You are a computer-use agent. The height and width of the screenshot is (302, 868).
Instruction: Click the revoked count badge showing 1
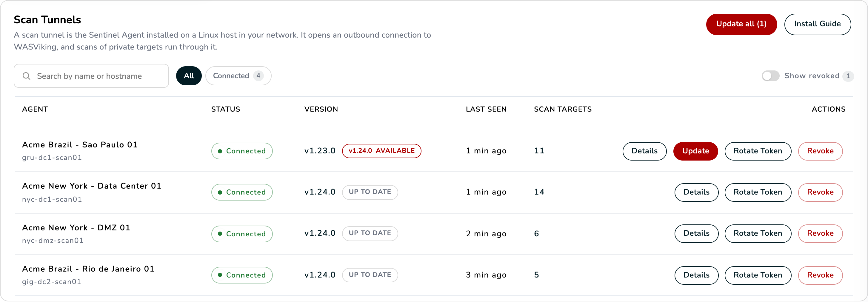tap(848, 76)
